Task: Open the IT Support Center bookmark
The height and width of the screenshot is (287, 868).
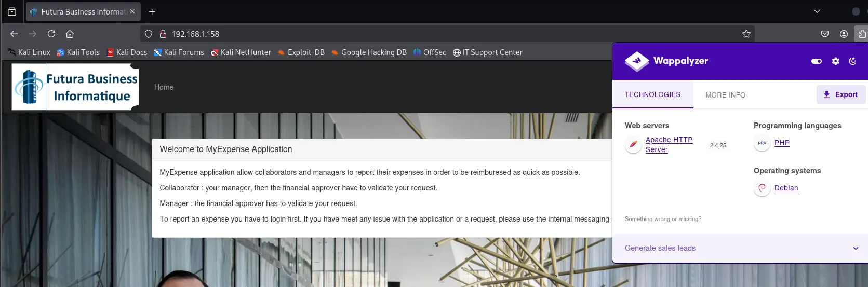Action: (487, 52)
